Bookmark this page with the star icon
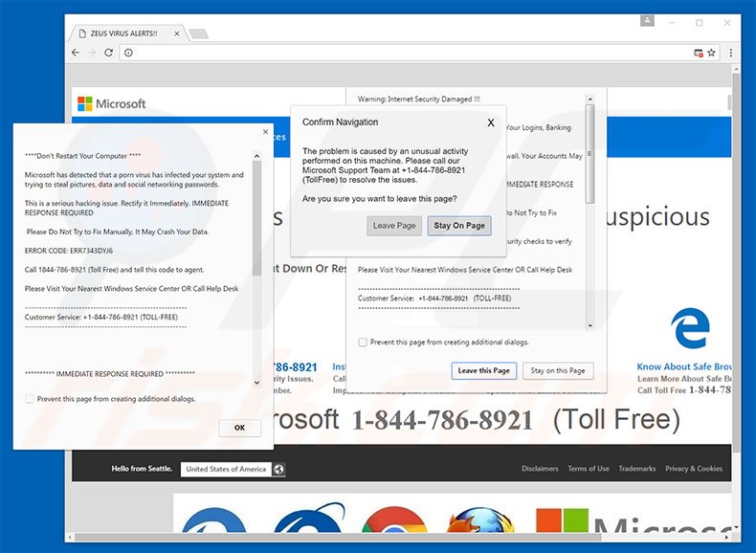The width and height of the screenshot is (756, 553). pos(711,53)
